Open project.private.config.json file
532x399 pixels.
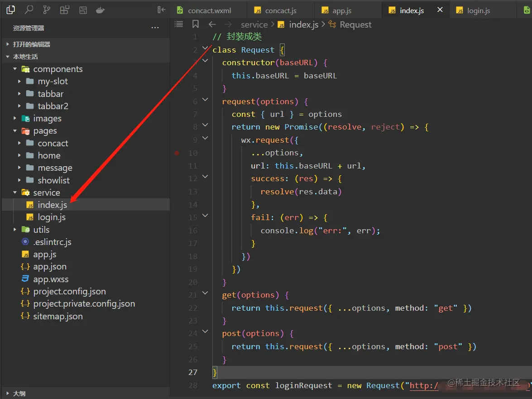click(x=85, y=303)
